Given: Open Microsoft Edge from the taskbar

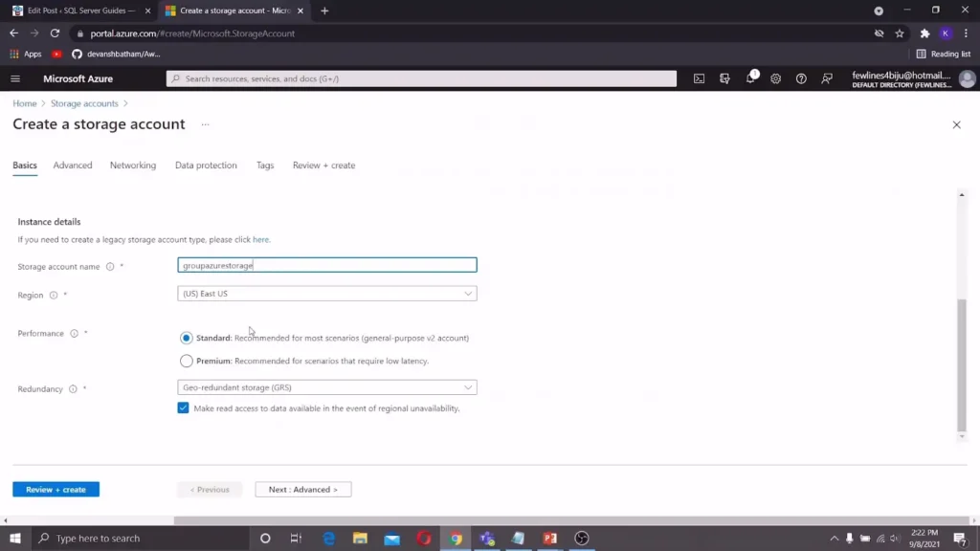Looking at the screenshot, I should click(329, 538).
